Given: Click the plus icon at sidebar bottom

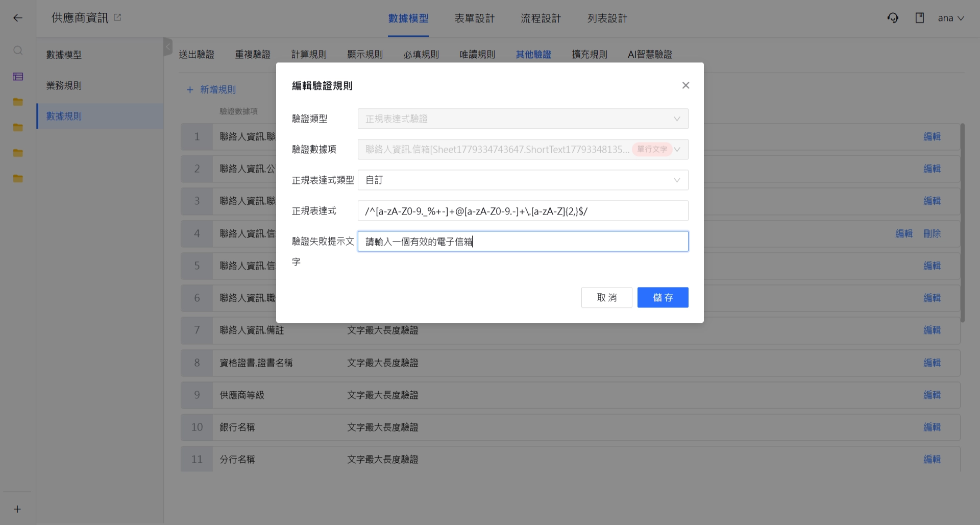Looking at the screenshot, I should (x=17, y=509).
